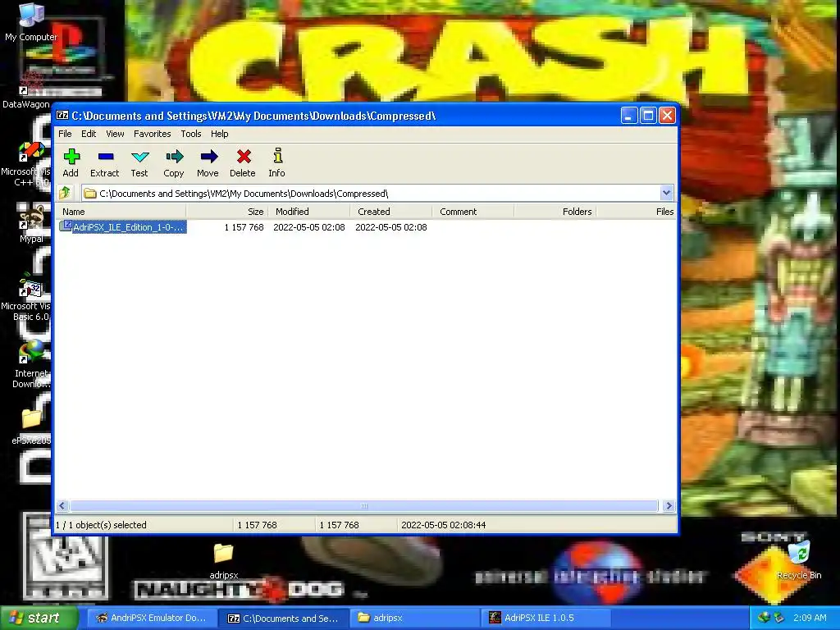Open the Windows start menu
Viewport: 840px width, 630px height.
[x=39, y=618]
